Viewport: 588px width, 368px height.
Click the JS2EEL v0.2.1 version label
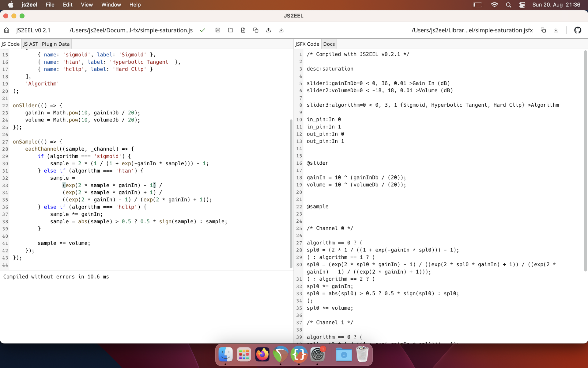[34, 30]
